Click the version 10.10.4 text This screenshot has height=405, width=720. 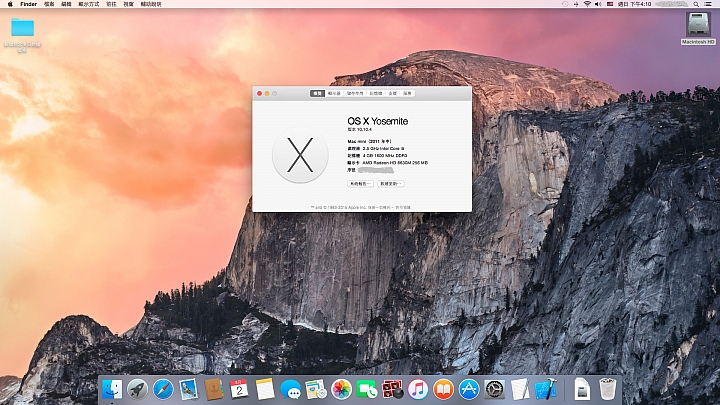coord(360,129)
